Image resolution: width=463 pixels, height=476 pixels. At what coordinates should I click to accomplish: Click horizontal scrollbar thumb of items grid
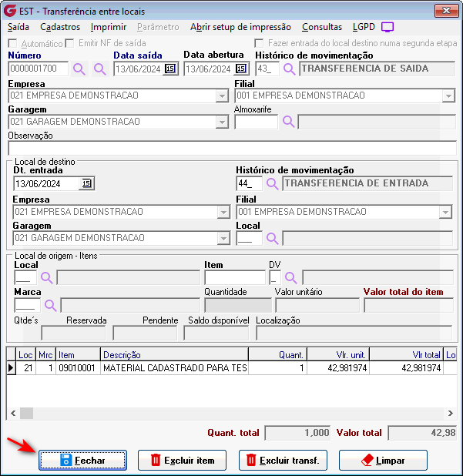coord(26,413)
